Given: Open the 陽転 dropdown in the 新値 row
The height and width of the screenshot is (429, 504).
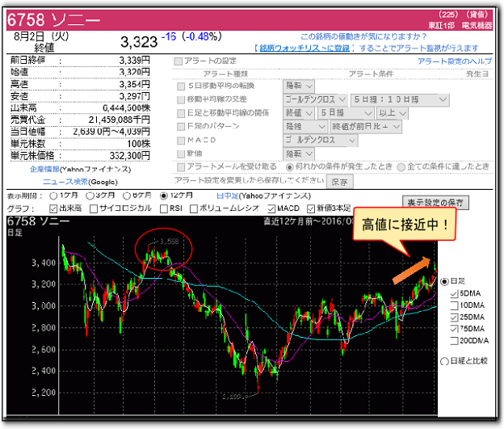Looking at the screenshot, I should point(299,154).
